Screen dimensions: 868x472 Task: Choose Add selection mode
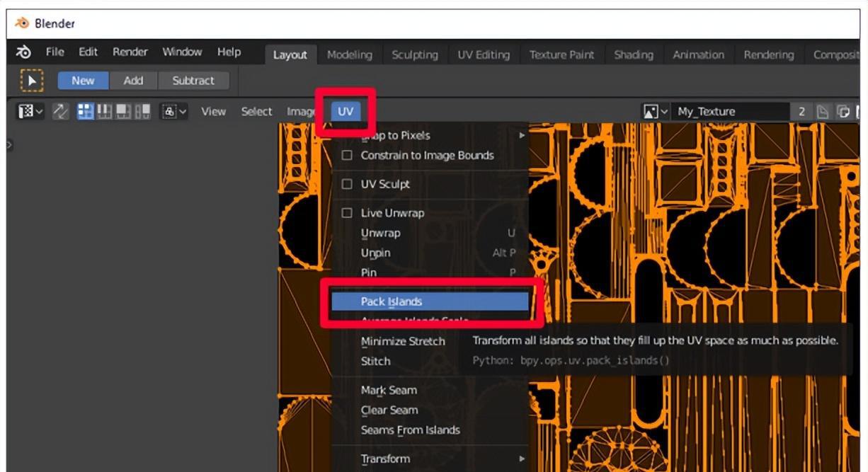(133, 81)
